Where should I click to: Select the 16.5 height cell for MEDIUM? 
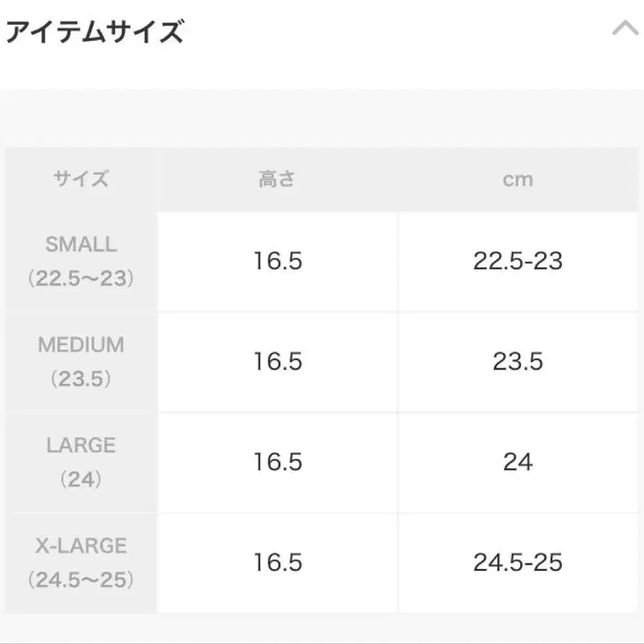[278, 361]
